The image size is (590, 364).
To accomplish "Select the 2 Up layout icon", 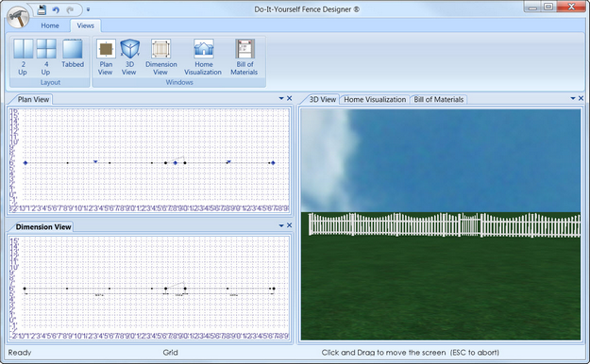I will [x=23, y=58].
